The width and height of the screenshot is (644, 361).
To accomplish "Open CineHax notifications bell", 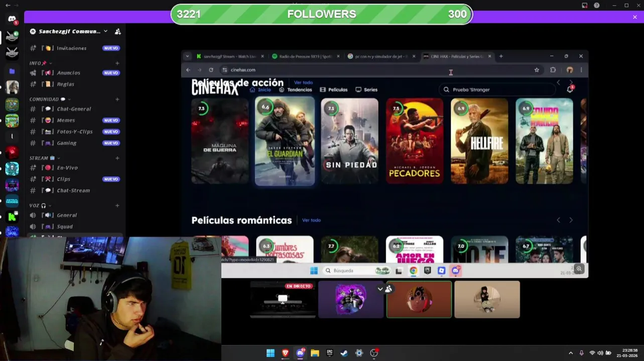I will pyautogui.click(x=570, y=89).
